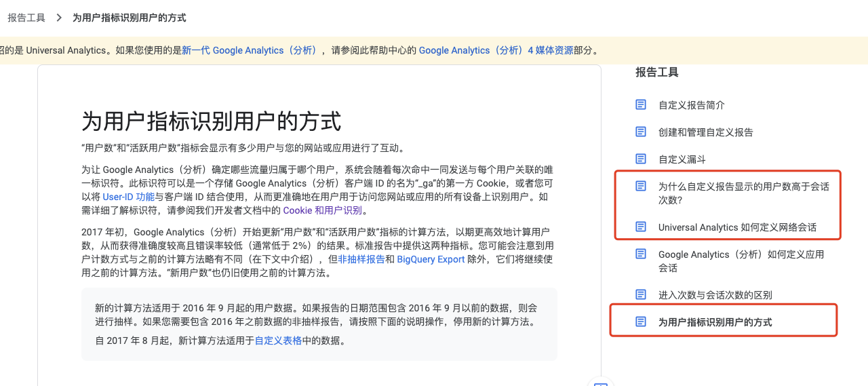Click document icon beside 进入次数与会话次数的区别
The width and height of the screenshot is (868, 386).
pyautogui.click(x=641, y=294)
